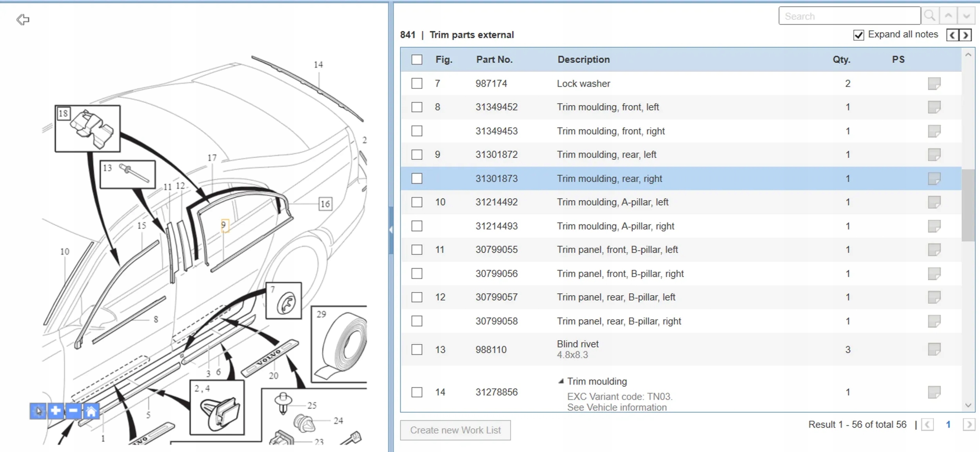Click the zoom in plus button on the diagram
The height and width of the screenshot is (452, 980).
(56, 411)
